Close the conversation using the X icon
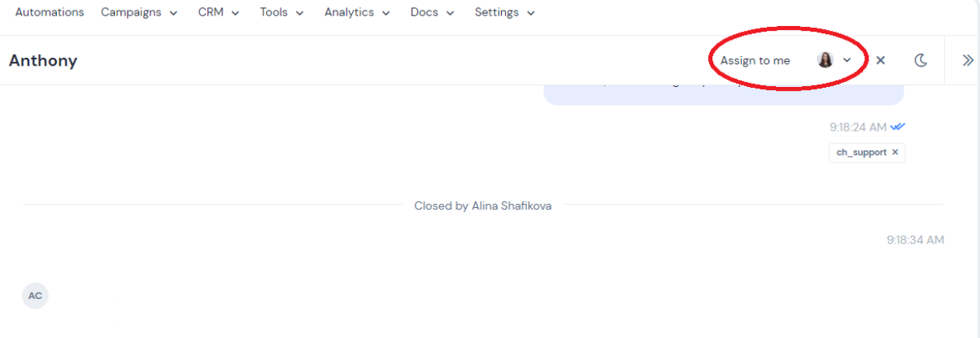The height and width of the screenshot is (338, 980). click(x=881, y=60)
